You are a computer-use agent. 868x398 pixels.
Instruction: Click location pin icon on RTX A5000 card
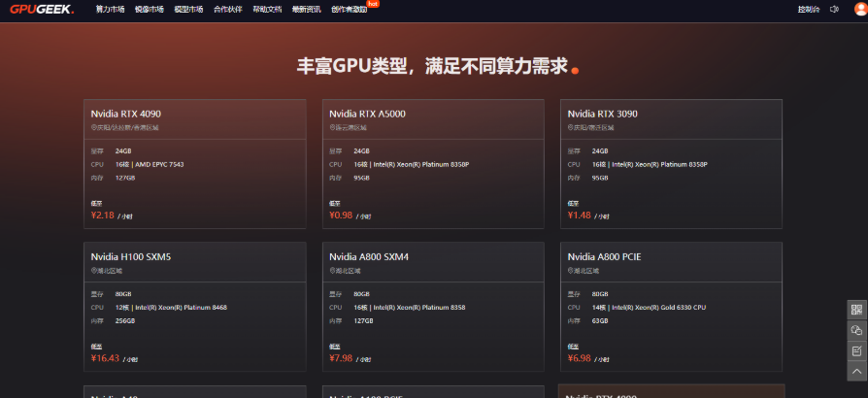(x=332, y=127)
